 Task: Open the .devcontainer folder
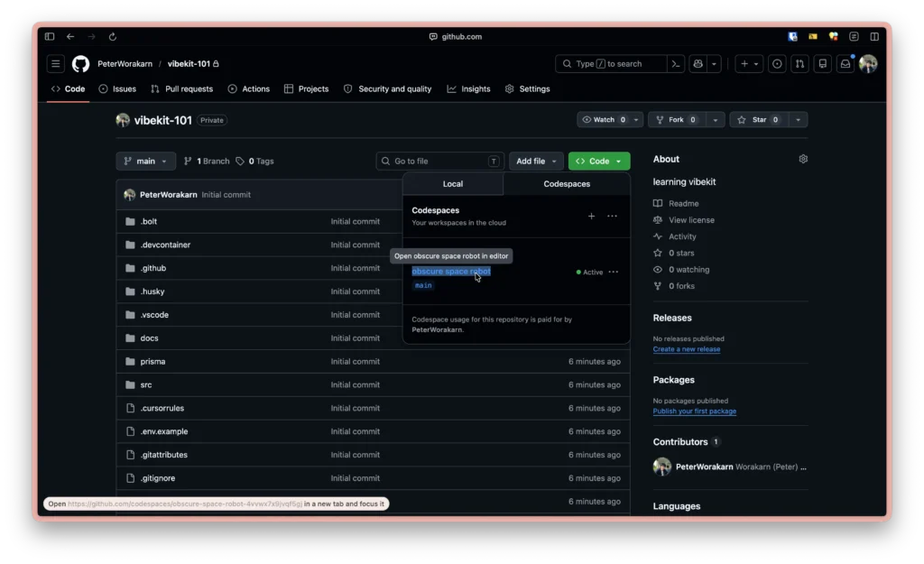point(165,245)
